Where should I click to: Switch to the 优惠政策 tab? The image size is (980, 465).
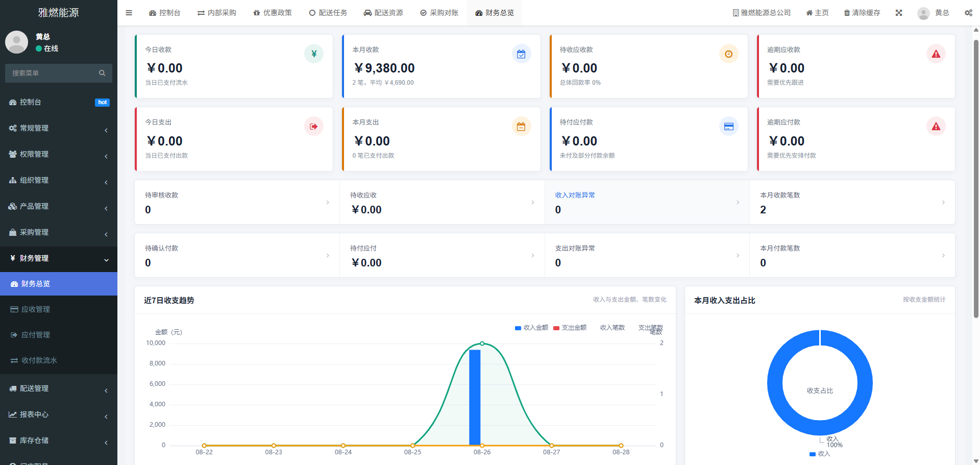[x=273, y=13]
